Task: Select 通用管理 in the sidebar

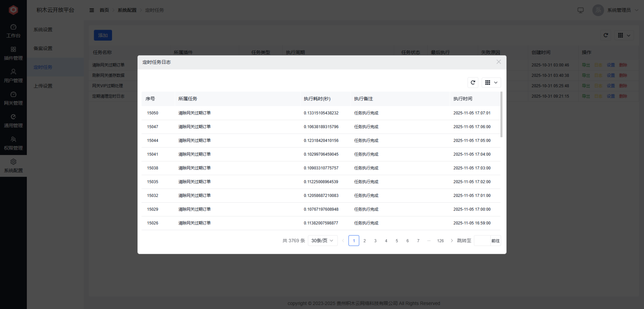Action: pyautogui.click(x=13, y=121)
